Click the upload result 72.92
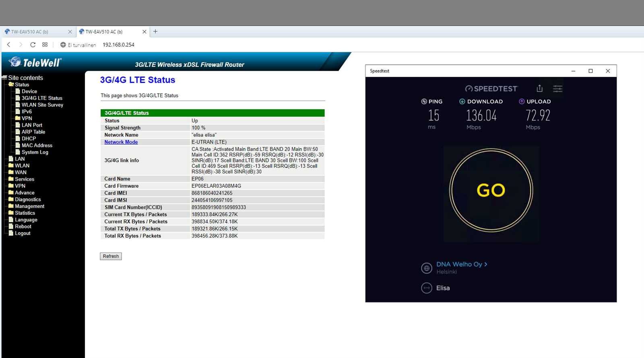This screenshot has height=358, width=644. coord(538,116)
